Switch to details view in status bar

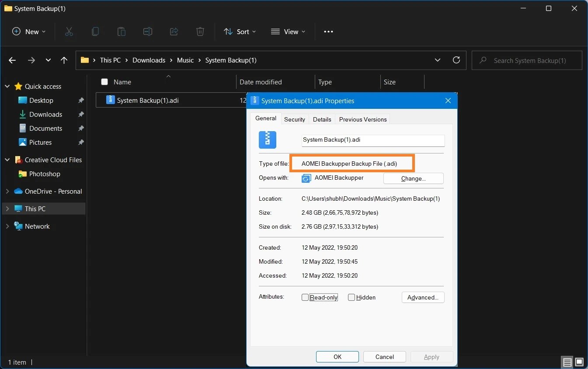pos(567,362)
